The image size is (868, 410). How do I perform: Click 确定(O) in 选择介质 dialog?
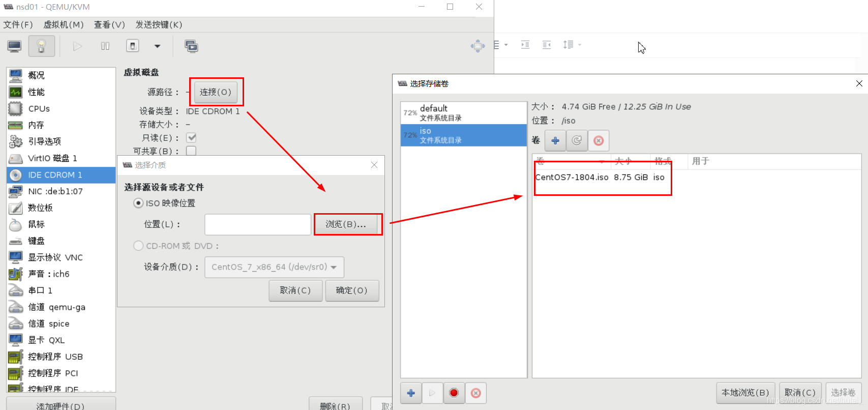(352, 290)
